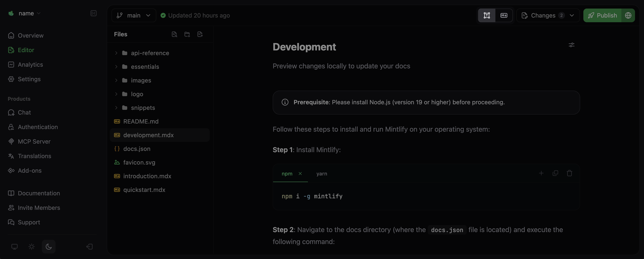This screenshot has width=644, height=259.
Task: Enable dark mode with the moon icon
Action: tap(48, 246)
